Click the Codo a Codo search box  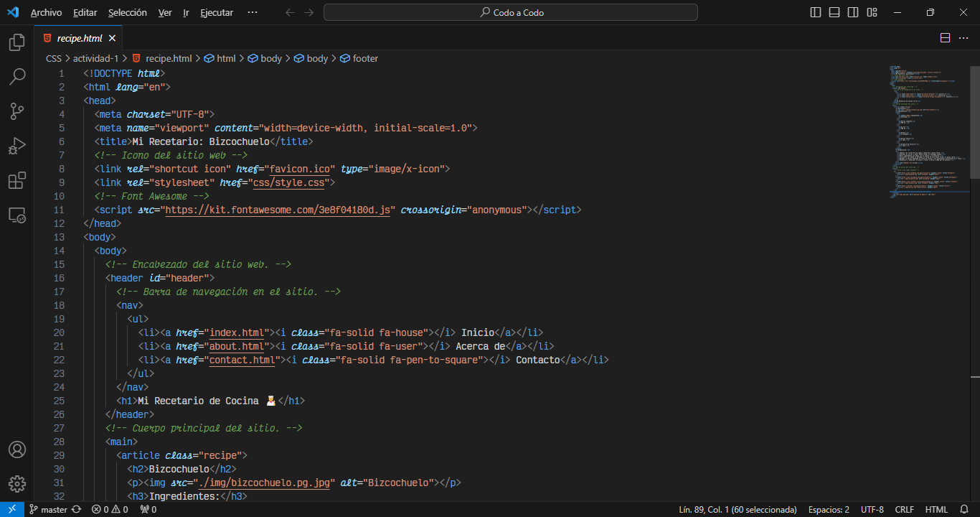point(510,12)
